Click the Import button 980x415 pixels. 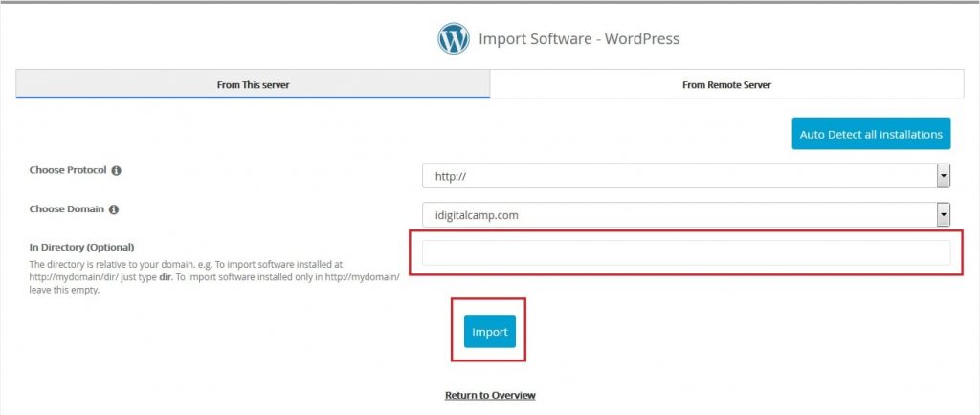[x=489, y=332]
